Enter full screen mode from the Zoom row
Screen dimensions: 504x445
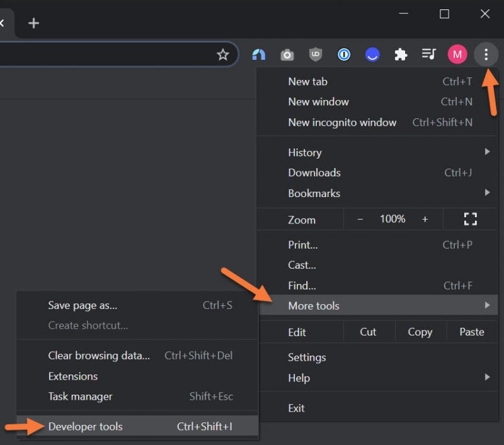click(470, 219)
